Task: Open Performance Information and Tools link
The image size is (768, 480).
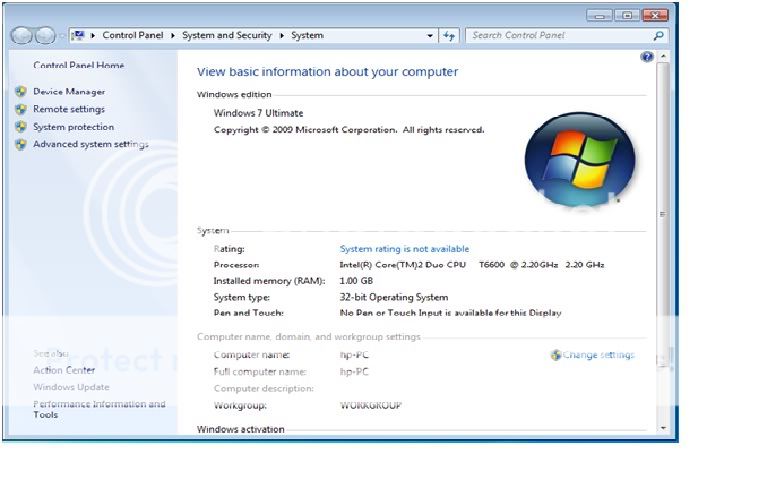Action: 99,409
